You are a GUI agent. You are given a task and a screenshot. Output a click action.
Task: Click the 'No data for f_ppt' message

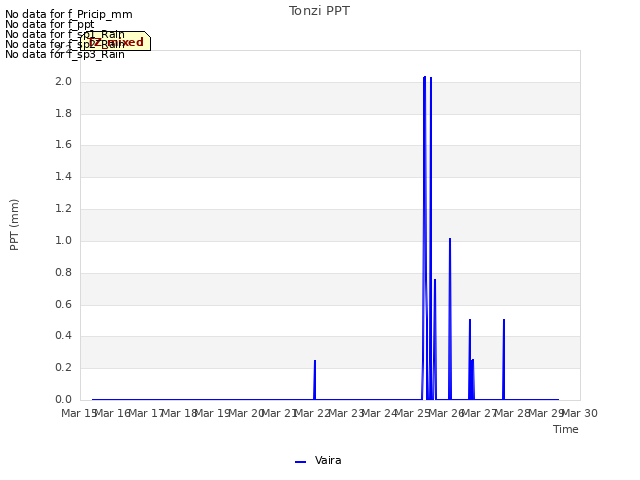tap(50, 24)
